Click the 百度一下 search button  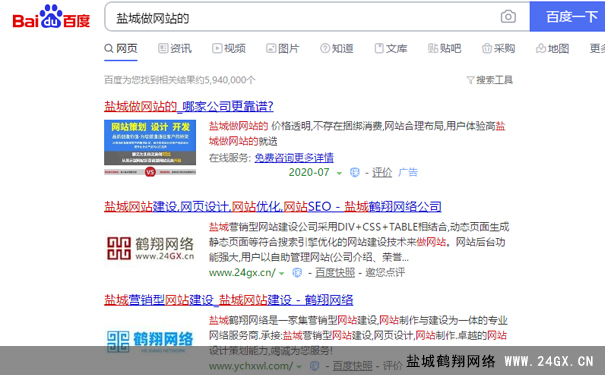coord(568,17)
